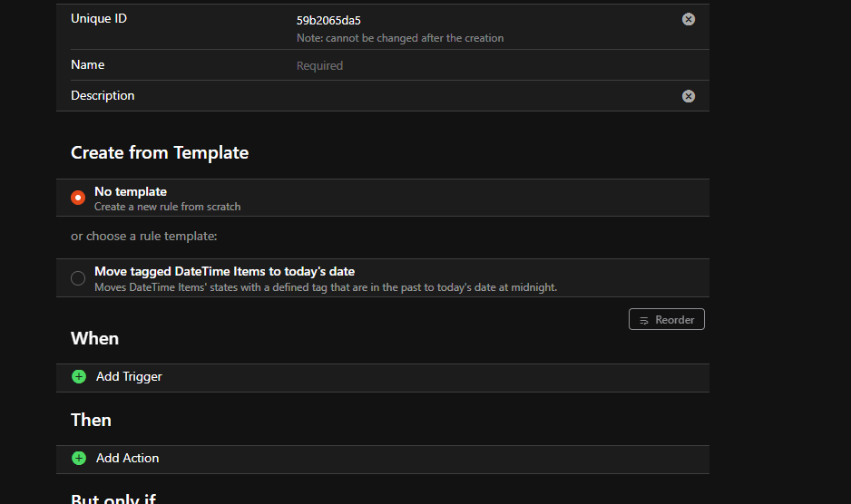Image resolution: width=851 pixels, height=504 pixels.
Task: Click the When section heading
Action: pos(94,338)
